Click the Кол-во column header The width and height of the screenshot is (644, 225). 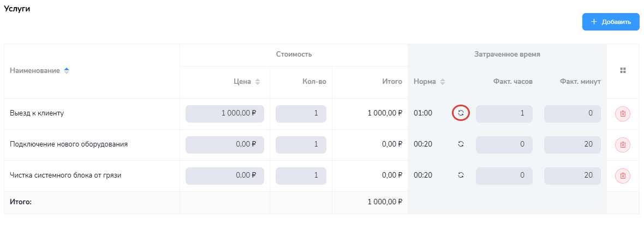314,82
